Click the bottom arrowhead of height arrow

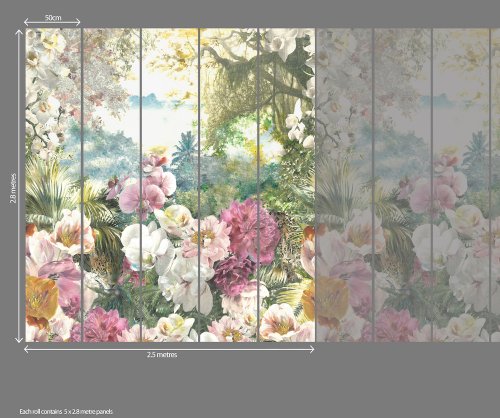19,339
